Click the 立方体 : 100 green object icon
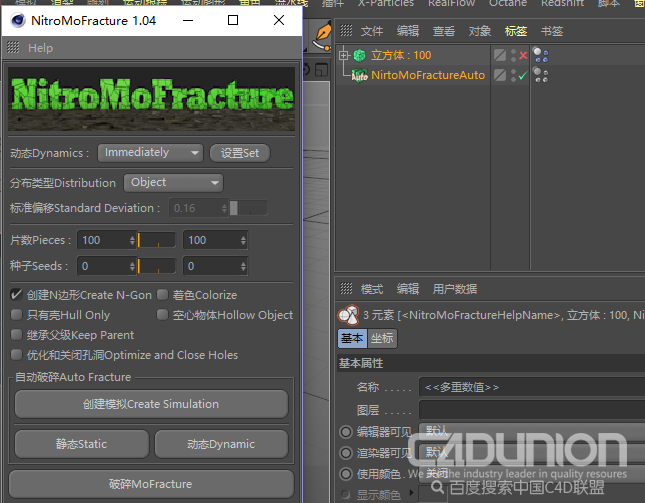 pos(360,55)
